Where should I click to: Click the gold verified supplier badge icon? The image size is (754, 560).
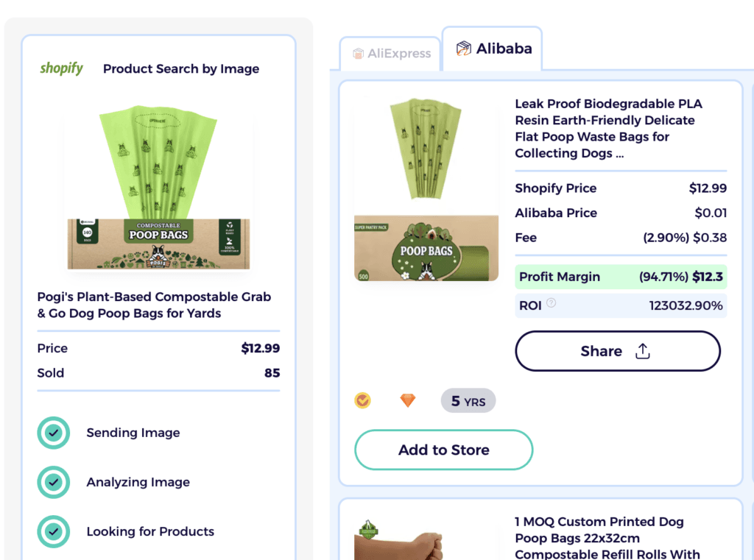coord(362,400)
